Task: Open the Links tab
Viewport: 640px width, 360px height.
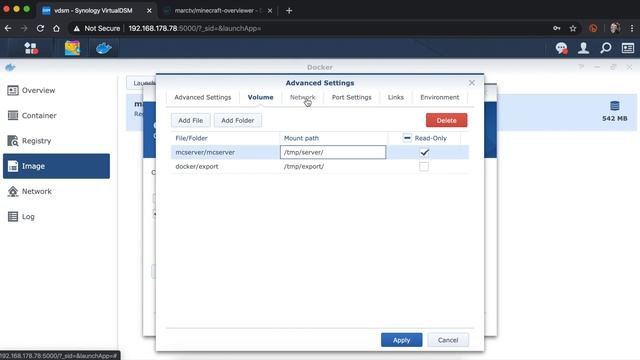Action: coord(396,98)
